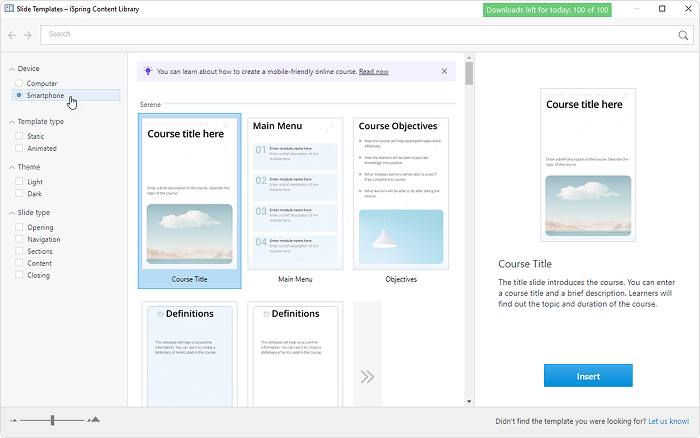Click the lightbulb tip icon

click(148, 71)
